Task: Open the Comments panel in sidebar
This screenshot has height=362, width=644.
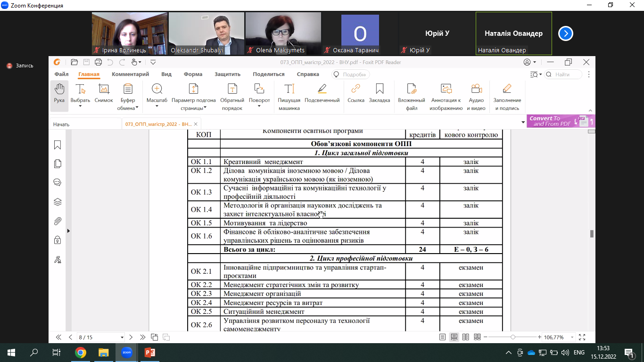Action: (58, 182)
